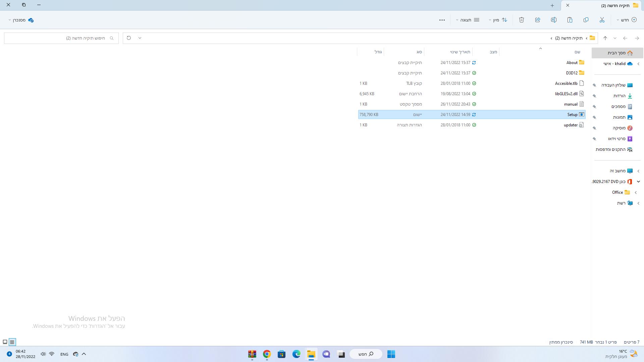Viewport: 644px width, 362px height.
Task: Click the Rename icon in toolbar
Action: (x=554, y=20)
